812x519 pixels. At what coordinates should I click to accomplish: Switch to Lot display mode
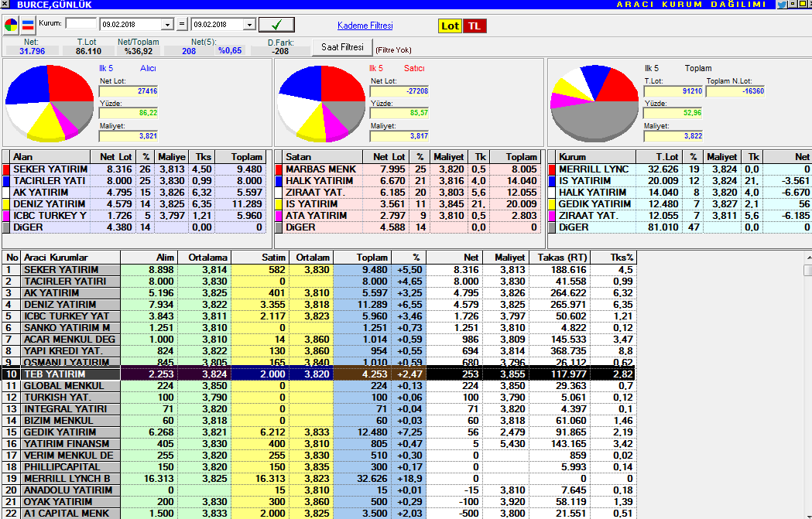[450, 26]
